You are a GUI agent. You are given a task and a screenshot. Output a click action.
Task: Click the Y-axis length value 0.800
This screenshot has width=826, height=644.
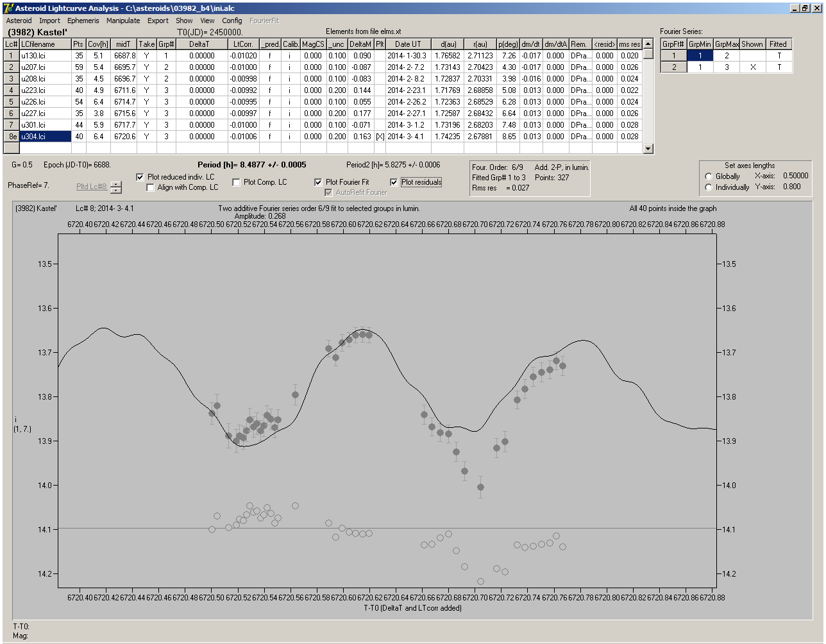(x=791, y=187)
